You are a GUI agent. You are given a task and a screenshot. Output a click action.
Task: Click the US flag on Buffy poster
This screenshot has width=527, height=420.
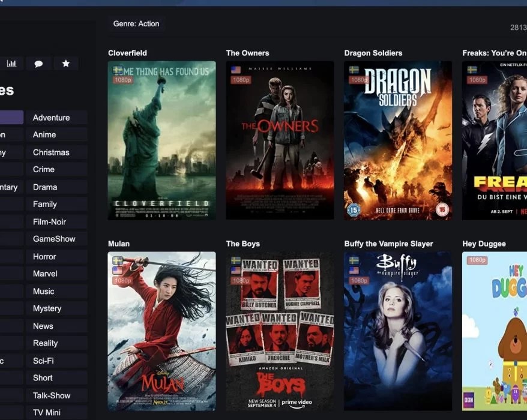(x=354, y=271)
